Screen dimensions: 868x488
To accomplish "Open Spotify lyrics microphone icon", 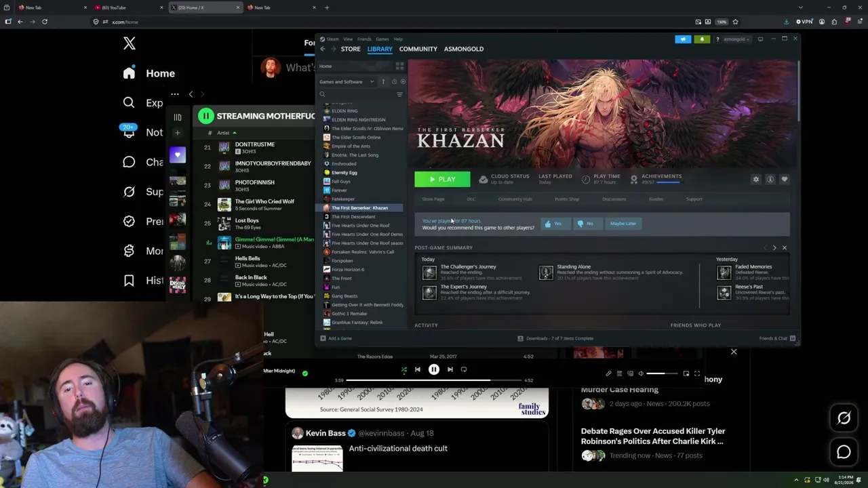I will coord(608,373).
